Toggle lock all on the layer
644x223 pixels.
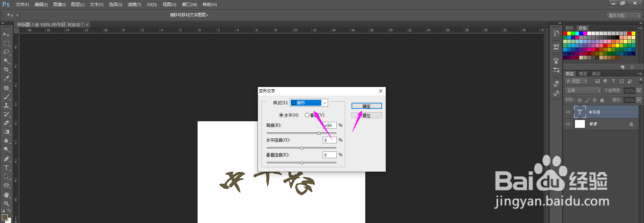pos(602,100)
